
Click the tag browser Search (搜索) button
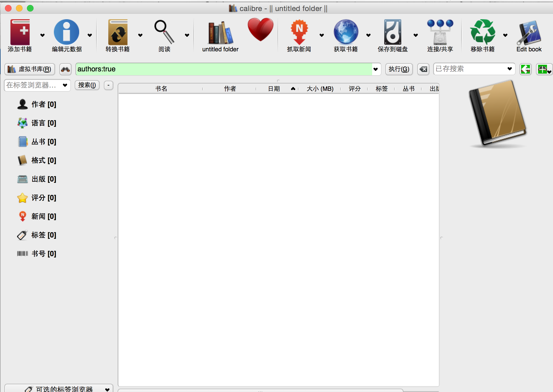87,85
